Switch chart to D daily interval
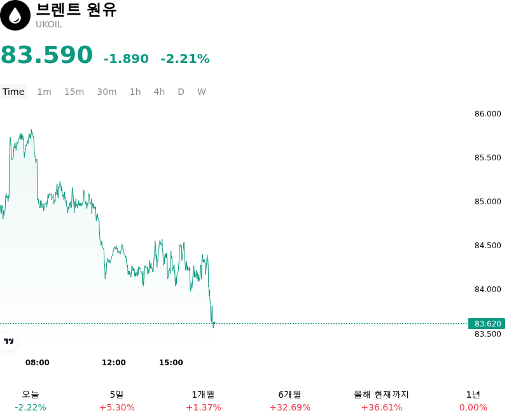This screenshot has height=420, width=509. (181, 92)
